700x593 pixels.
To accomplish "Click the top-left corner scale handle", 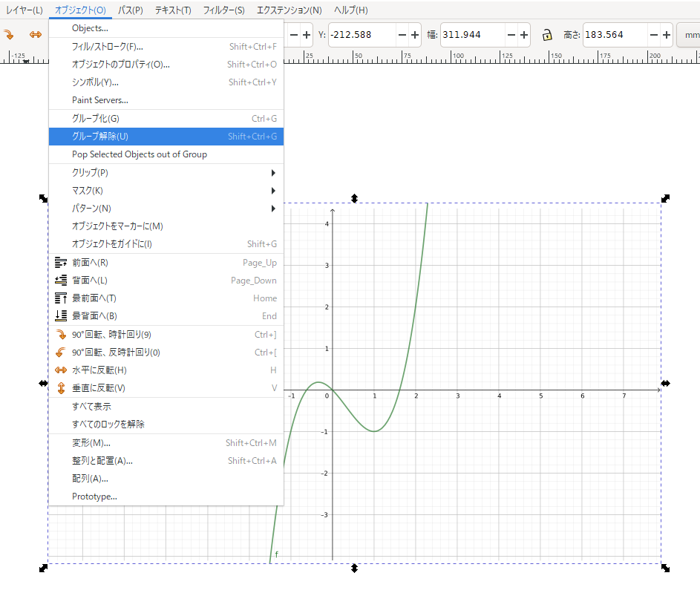I will 43,199.
